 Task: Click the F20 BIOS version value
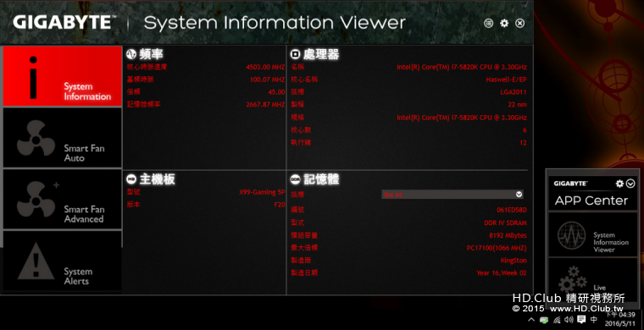click(280, 205)
